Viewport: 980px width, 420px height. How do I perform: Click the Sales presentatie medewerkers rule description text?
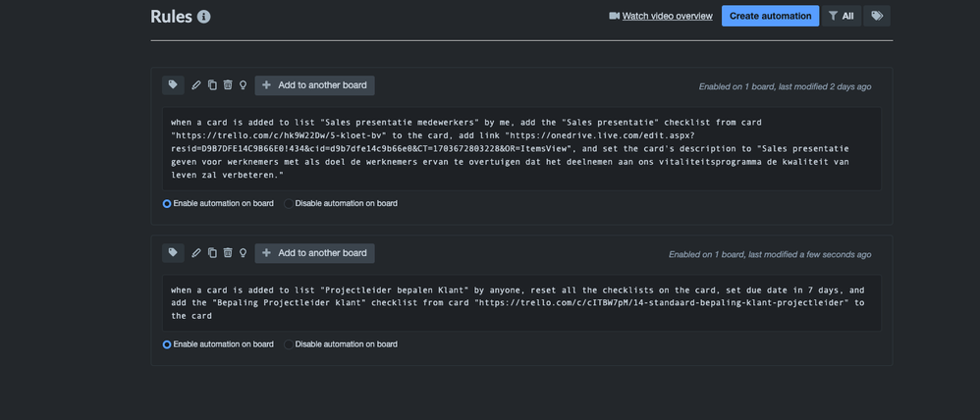tap(521, 149)
